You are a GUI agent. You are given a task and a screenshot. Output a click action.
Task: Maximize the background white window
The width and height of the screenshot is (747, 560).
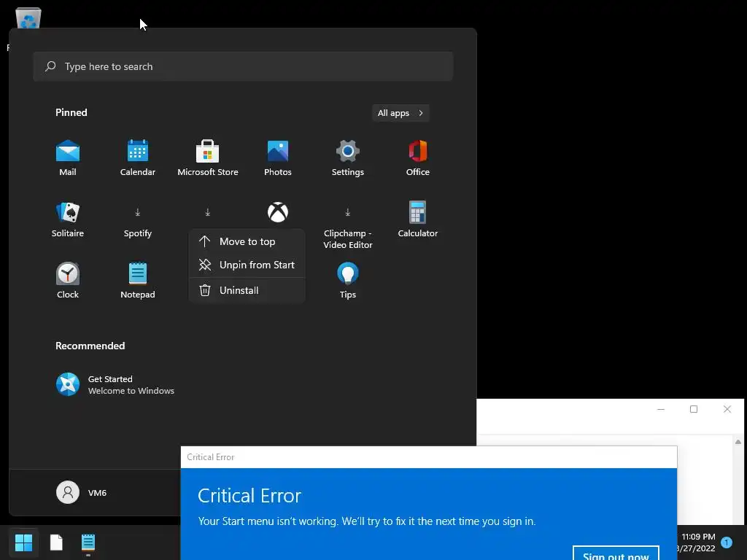(x=694, y=409)
